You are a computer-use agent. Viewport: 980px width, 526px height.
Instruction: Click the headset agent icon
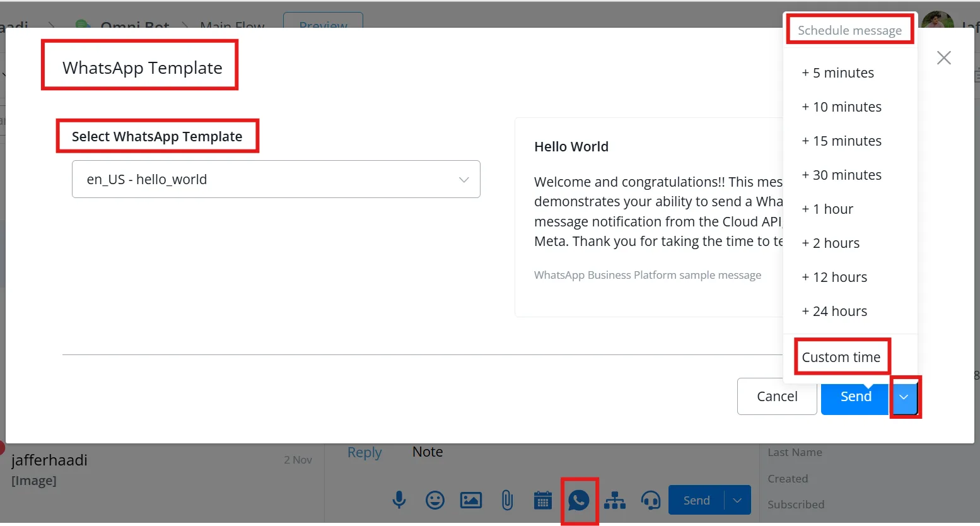click(x=651, y=500)
